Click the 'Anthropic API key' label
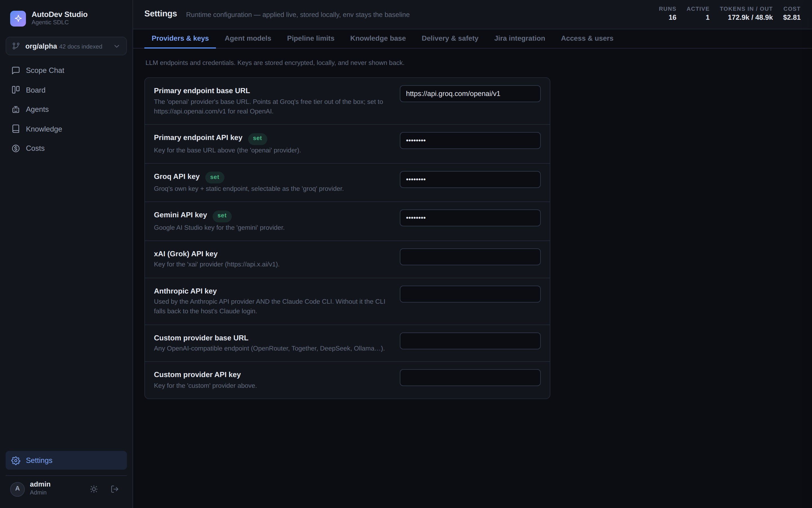Image resolution: width=812 pixels, height=508 pixels. 185,291
